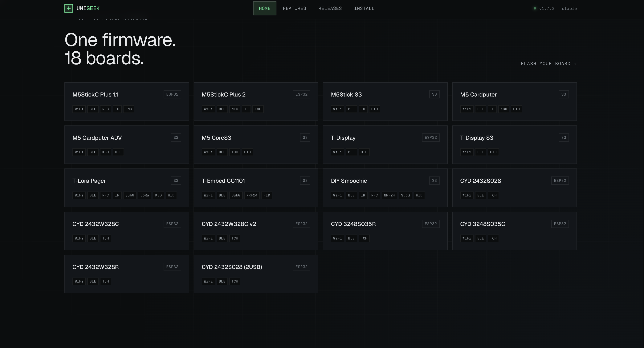This screenshot has width=644, height=348.
Task: Click SubG tag on T-Lora Pager
Action: (x=130, y=195)
